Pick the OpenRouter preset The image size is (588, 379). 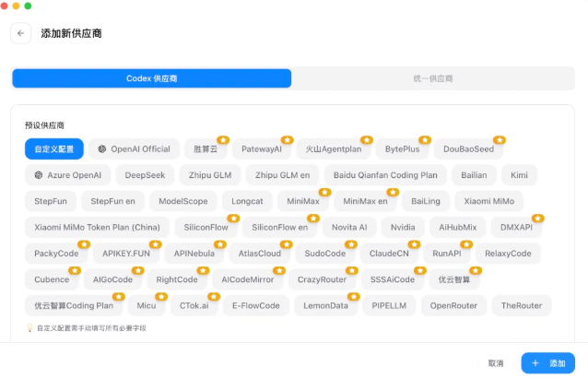coord(453,305)
